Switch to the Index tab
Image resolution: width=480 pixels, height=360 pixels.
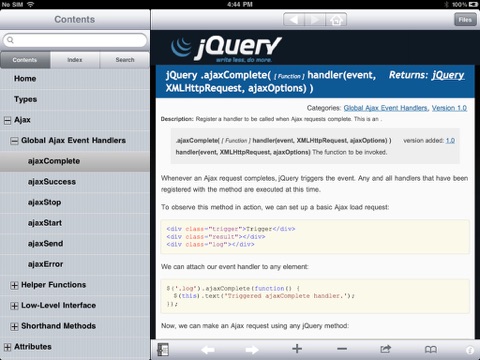pyautogui.click(x=75, y=60)
